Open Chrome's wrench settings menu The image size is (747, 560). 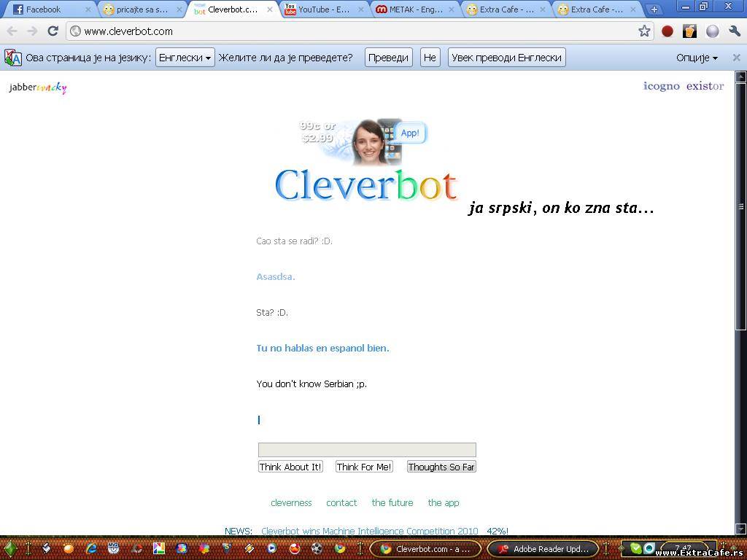735,31
